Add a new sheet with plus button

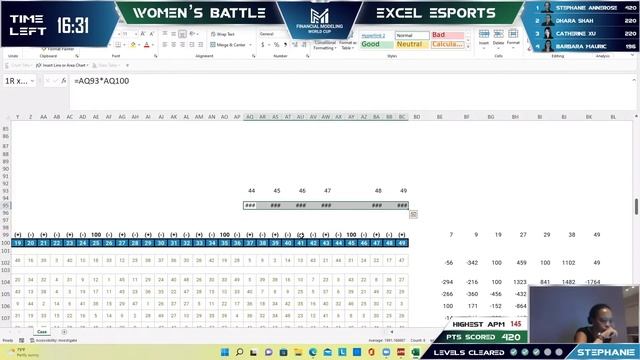64,332
